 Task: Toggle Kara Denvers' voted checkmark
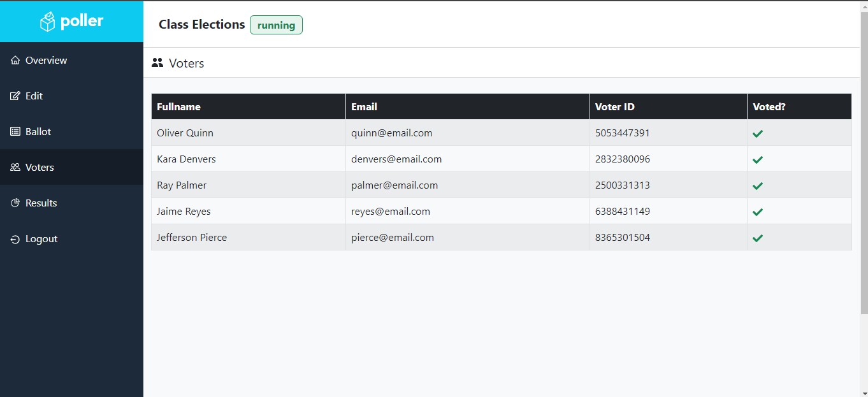pyautogui.click(x=758, y=159)
